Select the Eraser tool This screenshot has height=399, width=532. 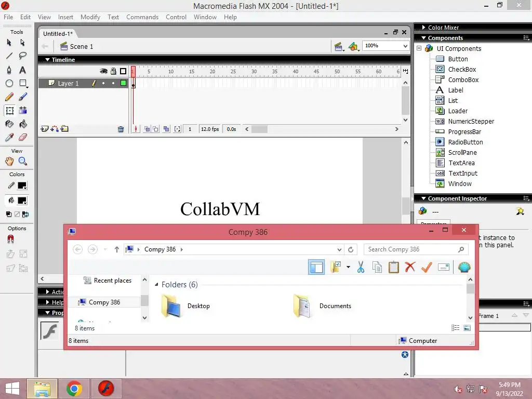pyautogui.click(x=23, y=137)
